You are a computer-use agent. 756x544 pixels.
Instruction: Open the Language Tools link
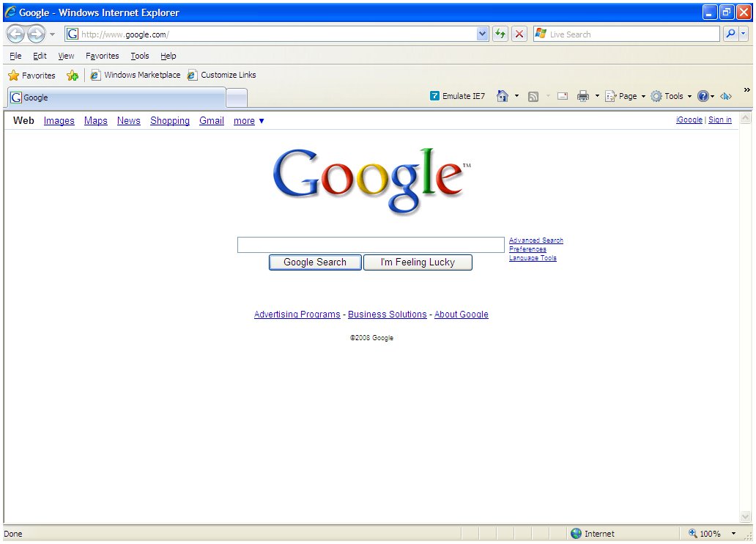tap(533, 258)
